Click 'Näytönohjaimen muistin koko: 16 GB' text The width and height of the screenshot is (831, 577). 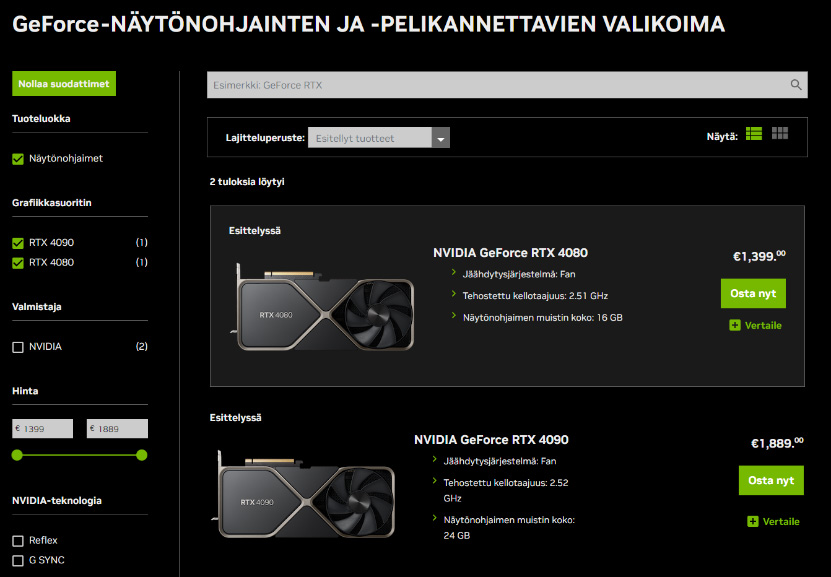pyautogui.click(x=543, y=318)
